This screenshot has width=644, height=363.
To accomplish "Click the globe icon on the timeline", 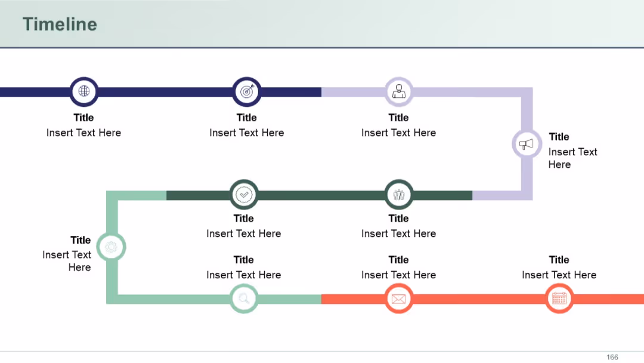I will [x=84, y=91].
